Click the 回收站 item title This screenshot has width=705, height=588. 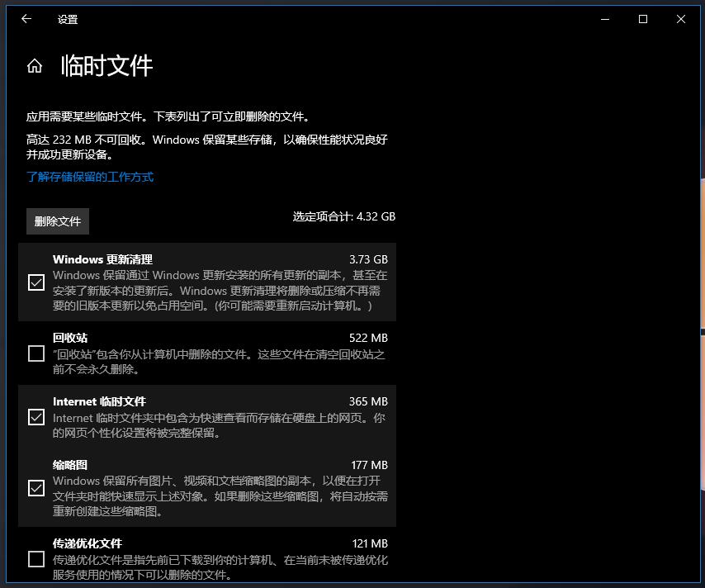[70, 338]
